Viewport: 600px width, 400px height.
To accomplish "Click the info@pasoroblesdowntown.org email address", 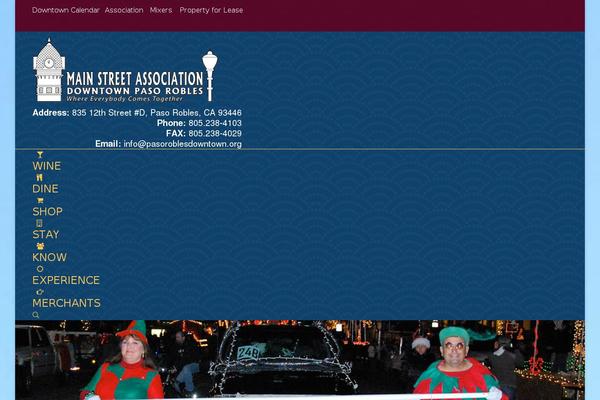I will click(x=183, y=144).
